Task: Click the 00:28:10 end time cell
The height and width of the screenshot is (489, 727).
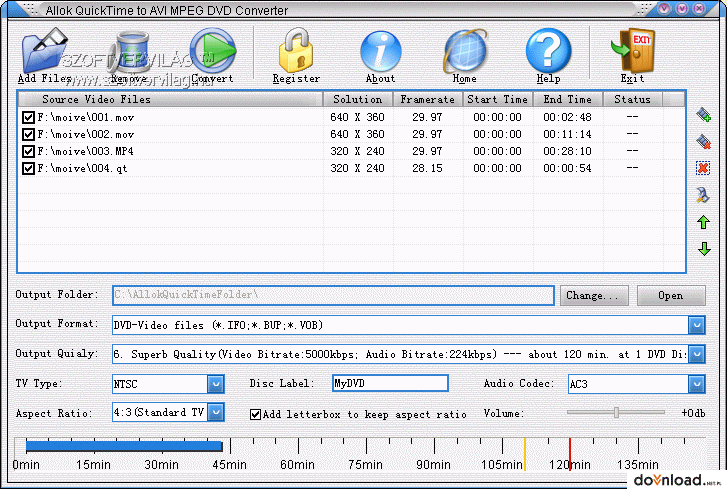Action: (x=568, y=151)
